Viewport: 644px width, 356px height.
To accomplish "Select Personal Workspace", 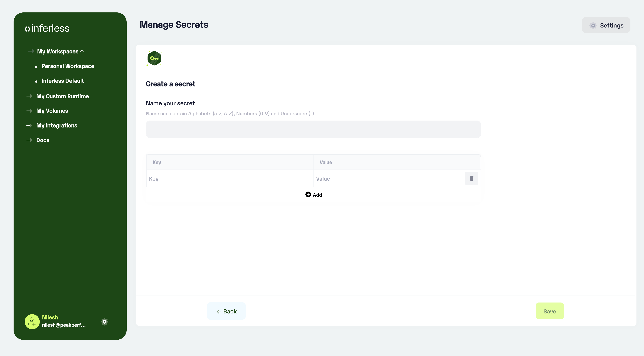I will [68, 66].
